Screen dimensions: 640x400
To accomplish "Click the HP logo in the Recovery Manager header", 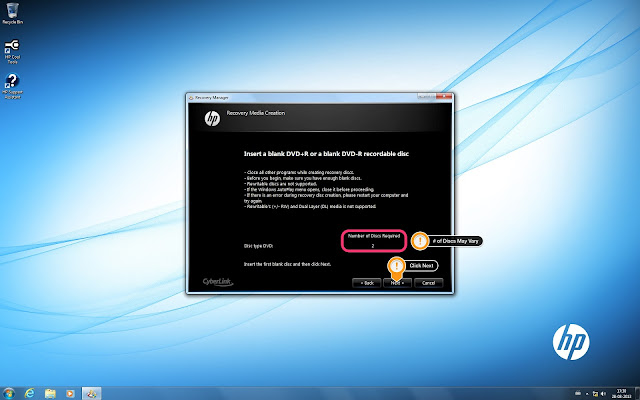I will click(212, 118).
